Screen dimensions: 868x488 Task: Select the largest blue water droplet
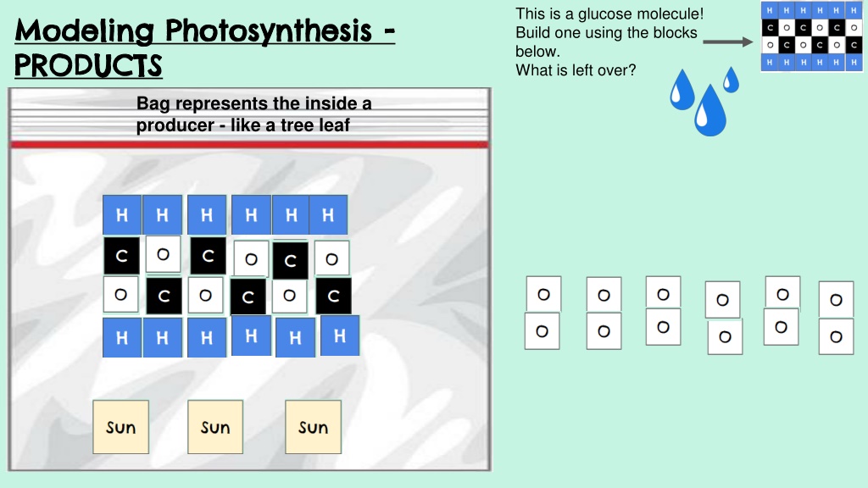(710, 110)
